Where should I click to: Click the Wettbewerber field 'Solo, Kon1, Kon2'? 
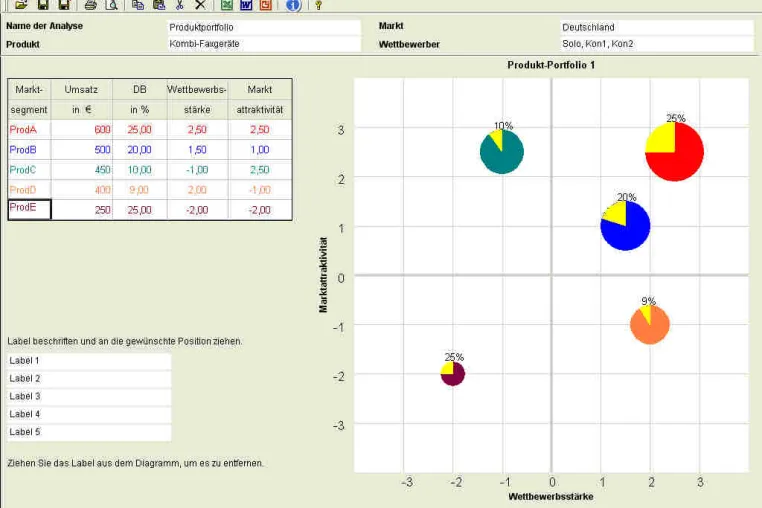(657, 44)
